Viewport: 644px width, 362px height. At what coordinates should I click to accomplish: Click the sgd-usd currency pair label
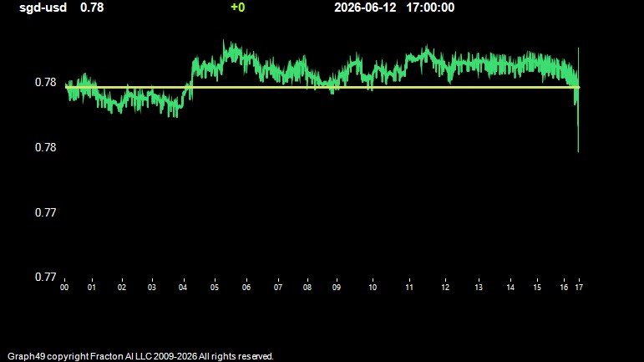click(43, 8)
